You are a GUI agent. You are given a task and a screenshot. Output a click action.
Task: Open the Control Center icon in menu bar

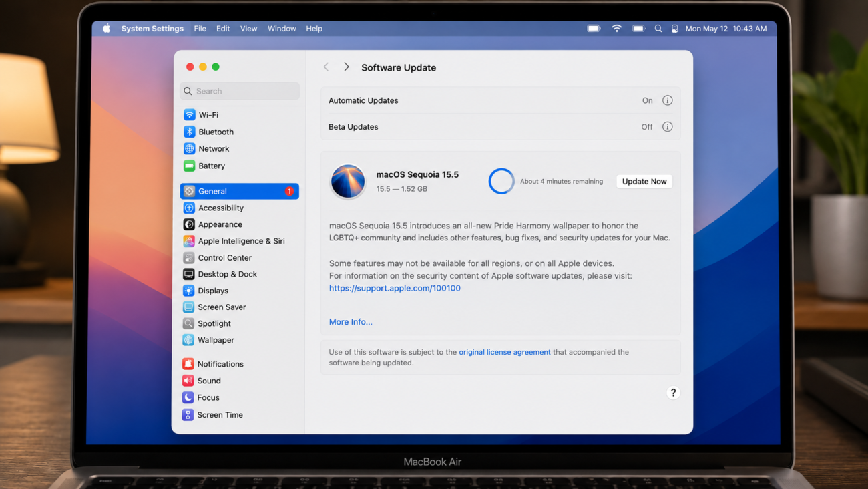[675, 29]
